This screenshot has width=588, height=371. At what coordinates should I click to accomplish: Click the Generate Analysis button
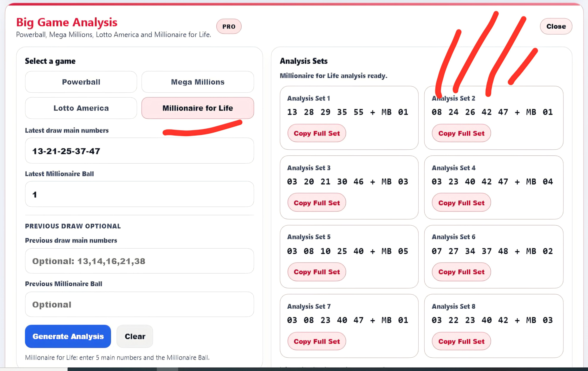(x=68, y=336)
